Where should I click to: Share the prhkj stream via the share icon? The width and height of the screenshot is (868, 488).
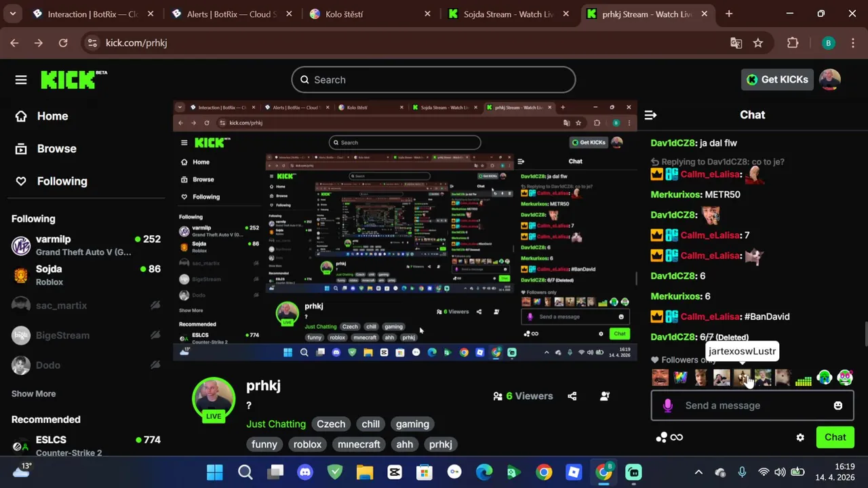click(x=572, y=396)
